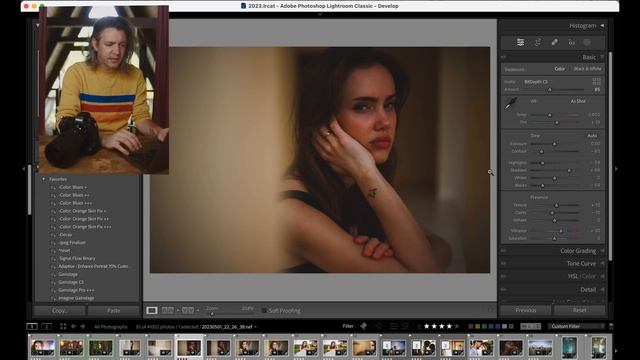
Task: Expand the Color Grading panel
Action: point(602,251)
